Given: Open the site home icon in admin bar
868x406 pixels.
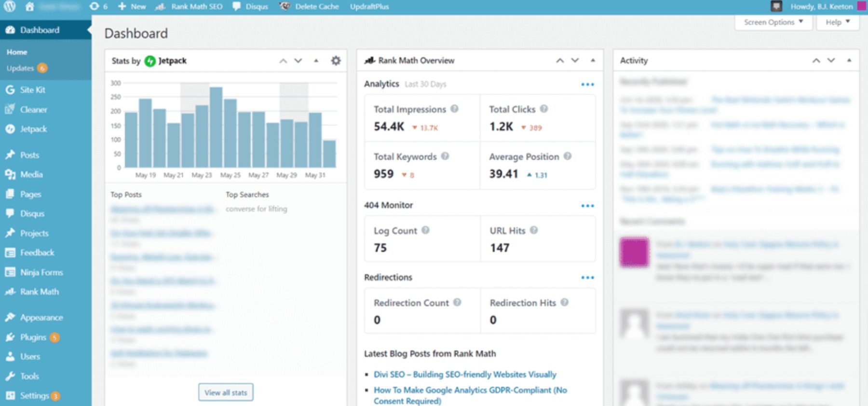Looking at the screenshot, I should tap(29, 6).
